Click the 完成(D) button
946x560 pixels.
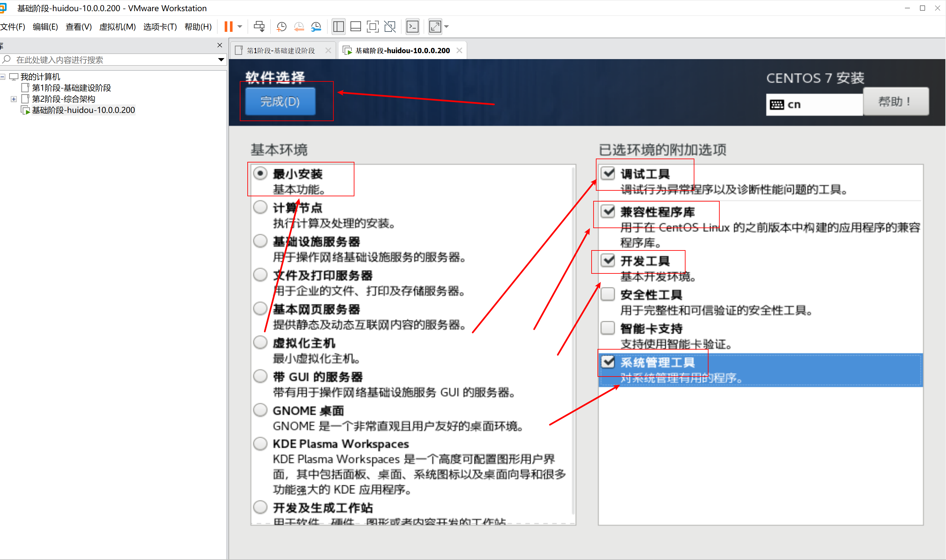280,101
